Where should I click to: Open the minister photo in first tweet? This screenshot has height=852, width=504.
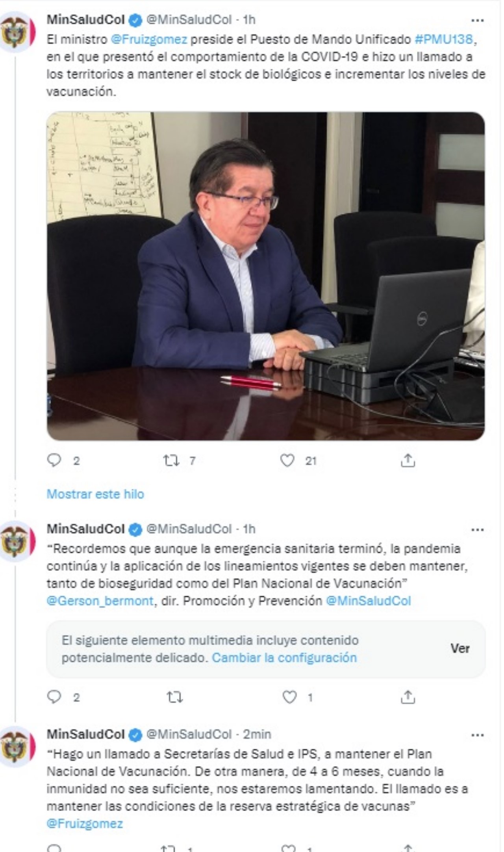click(266, 276)
